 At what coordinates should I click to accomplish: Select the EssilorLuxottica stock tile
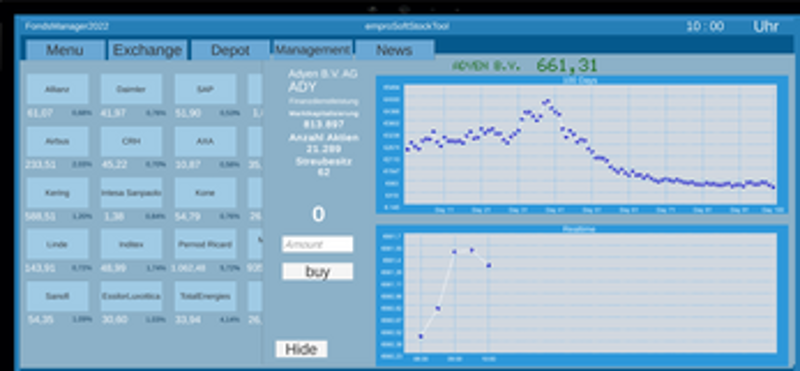tap(131, 296)
